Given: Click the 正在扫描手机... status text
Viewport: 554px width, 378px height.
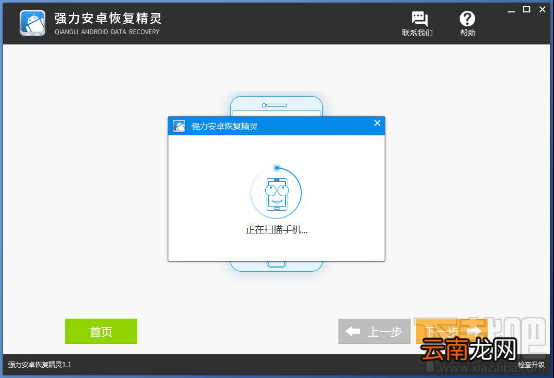Looking at the screenshot, I should click(276, 230).
